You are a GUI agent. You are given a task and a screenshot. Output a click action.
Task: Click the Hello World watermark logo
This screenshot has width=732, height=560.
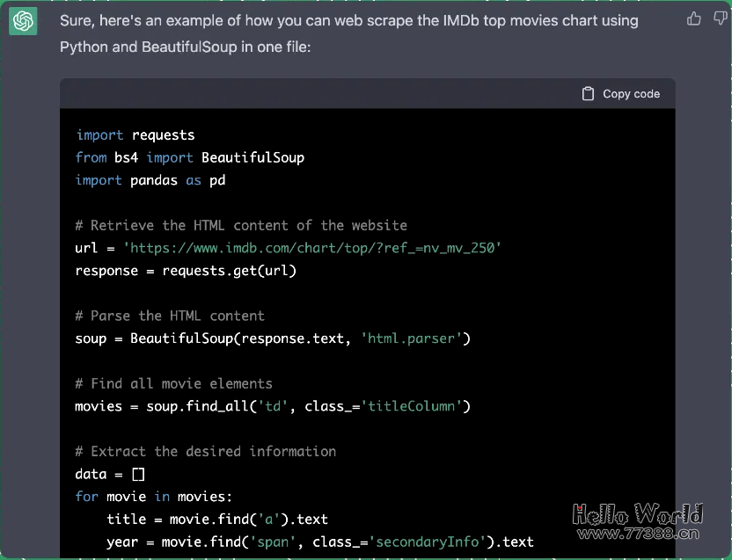[x=638, y=513]
